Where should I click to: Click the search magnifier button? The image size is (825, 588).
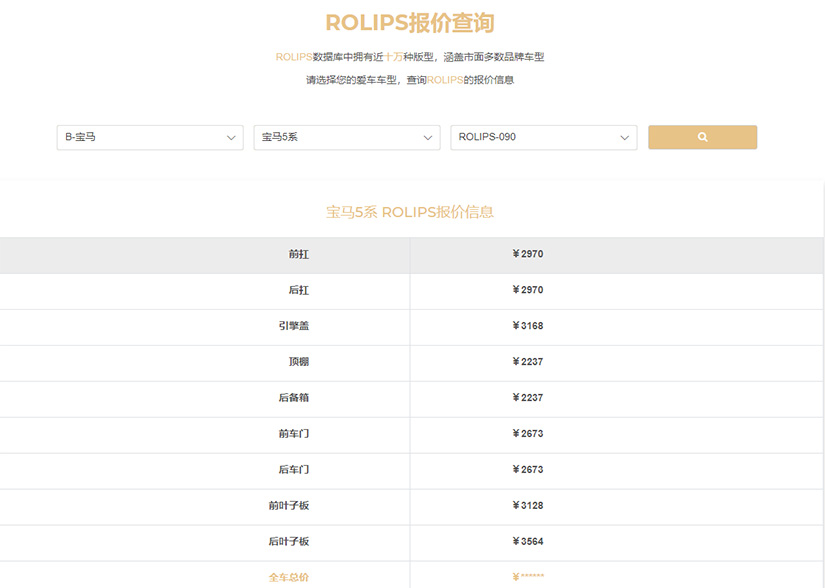click(x=702, y=137)
